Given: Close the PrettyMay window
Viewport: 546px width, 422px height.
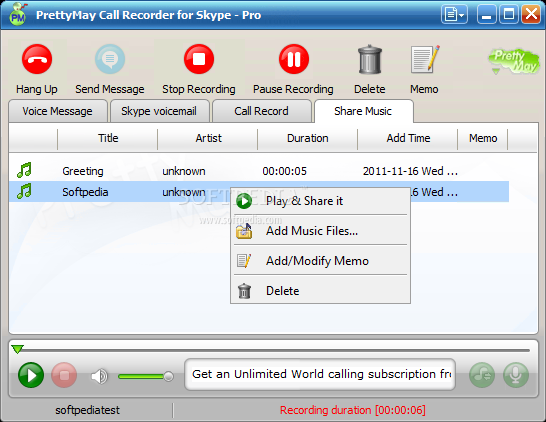Looking at the screenshot, I should [531, 15].
